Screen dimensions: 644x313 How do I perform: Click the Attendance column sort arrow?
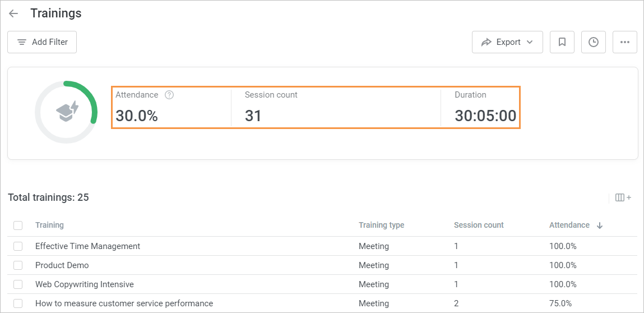[x=600, y=225]
